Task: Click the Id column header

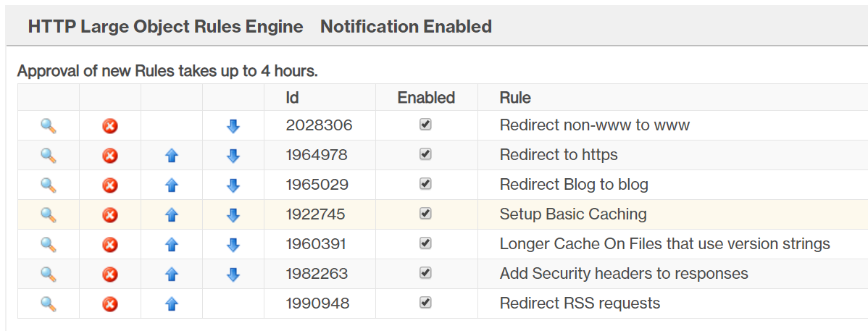Action: pyautogui.click(x=292, y=98)
